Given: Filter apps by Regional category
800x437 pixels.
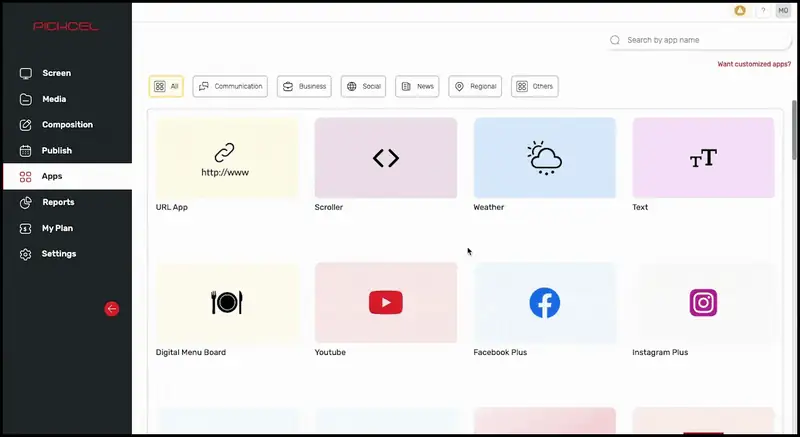Looking at the screenshot, I should 475,86.
